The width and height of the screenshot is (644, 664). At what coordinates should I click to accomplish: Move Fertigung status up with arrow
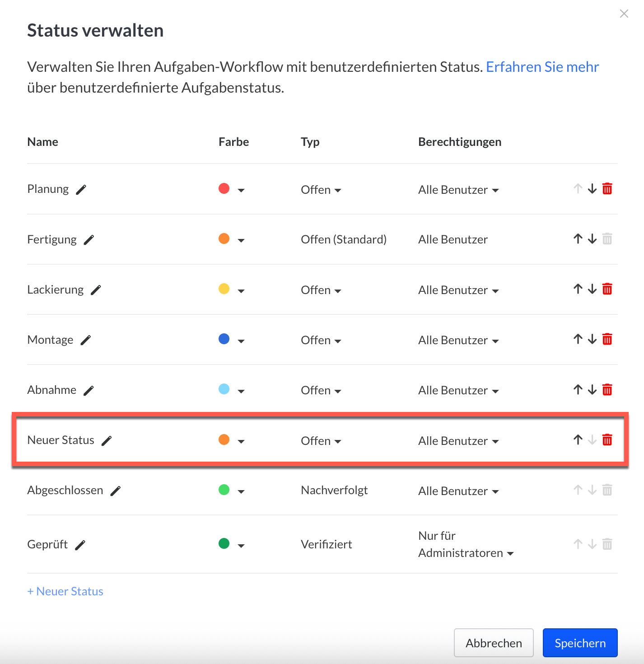pyautogui.click(x=578, y=238)
